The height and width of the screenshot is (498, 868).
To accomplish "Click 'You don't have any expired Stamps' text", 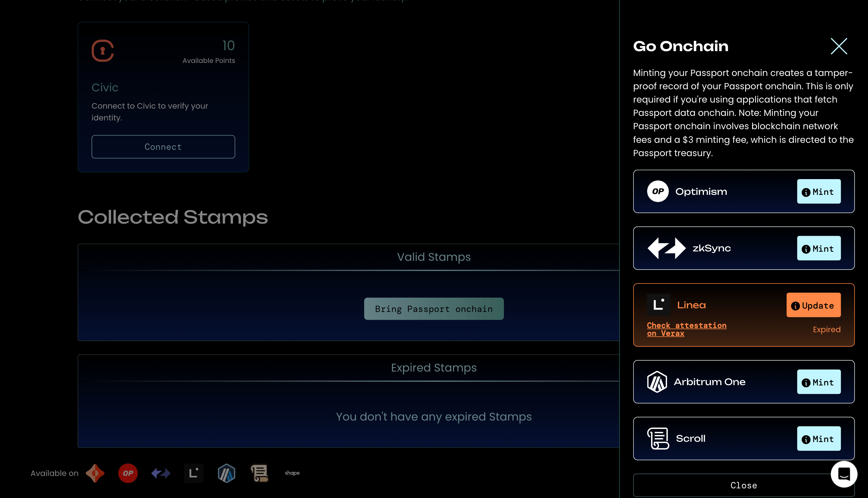I will tap(434, 417).
